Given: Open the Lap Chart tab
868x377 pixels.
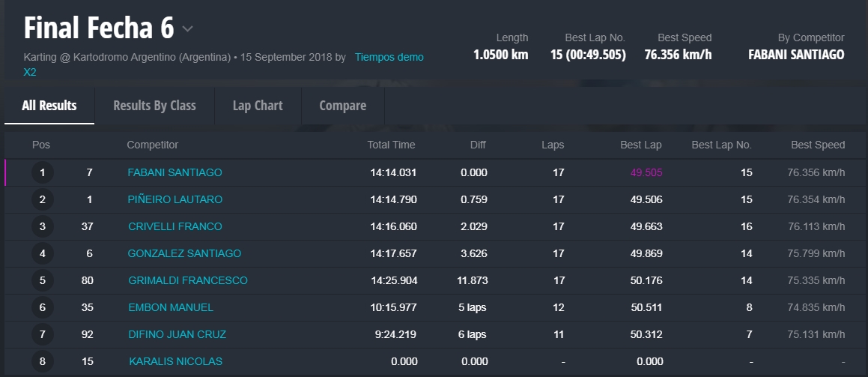Looking at the screenshot, I should click(x=258, y=106).
